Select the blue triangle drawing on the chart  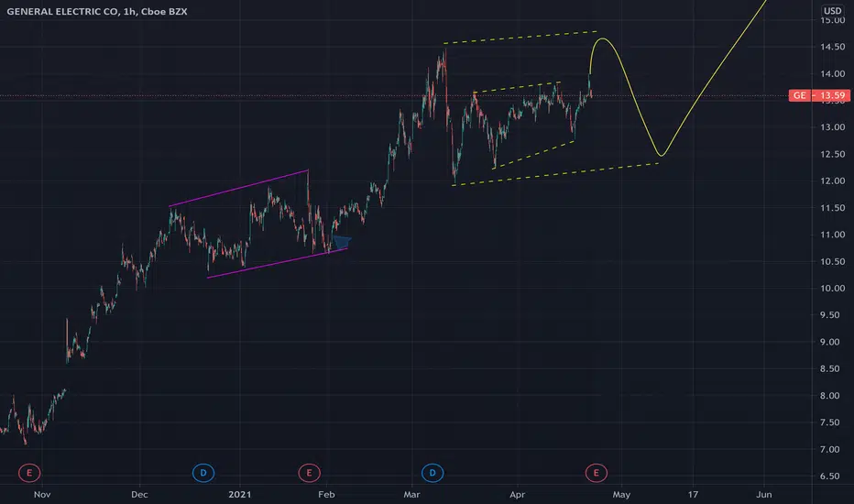[x=342, y=242]
